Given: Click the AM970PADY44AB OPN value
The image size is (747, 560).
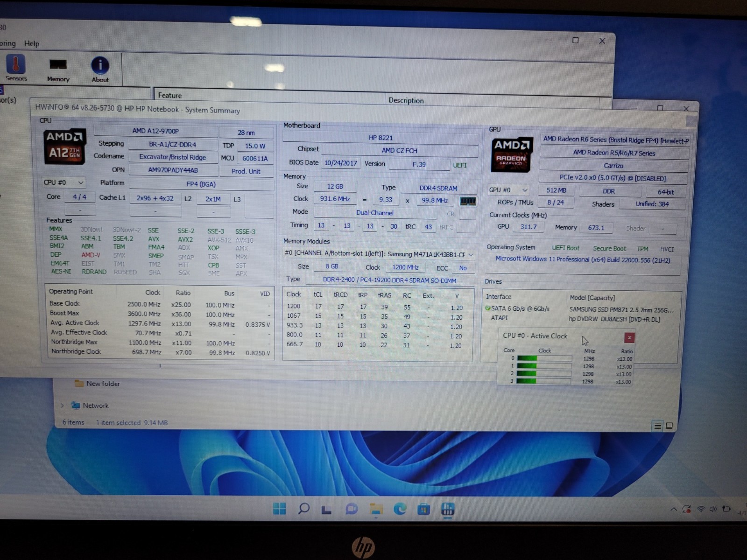Looking at the screenshot, I should [173, 170].
